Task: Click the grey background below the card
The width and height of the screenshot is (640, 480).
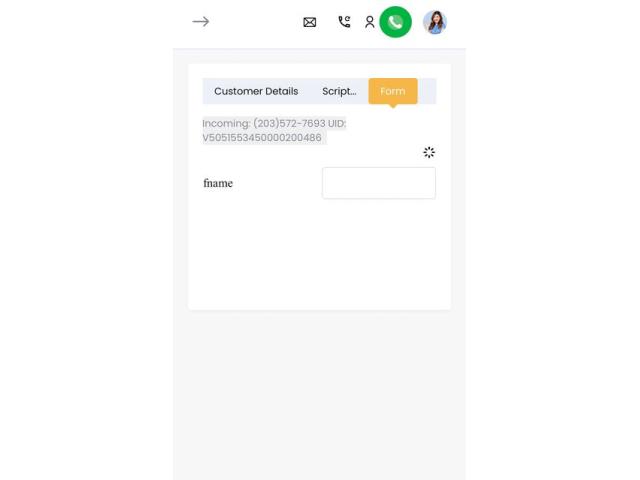Action: pyautogui.click(x=319, y=392)
